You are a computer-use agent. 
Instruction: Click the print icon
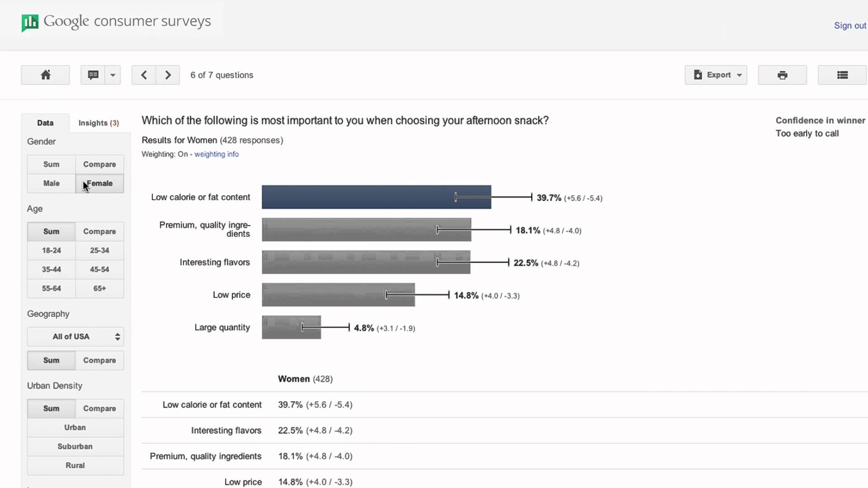(782, 75)
